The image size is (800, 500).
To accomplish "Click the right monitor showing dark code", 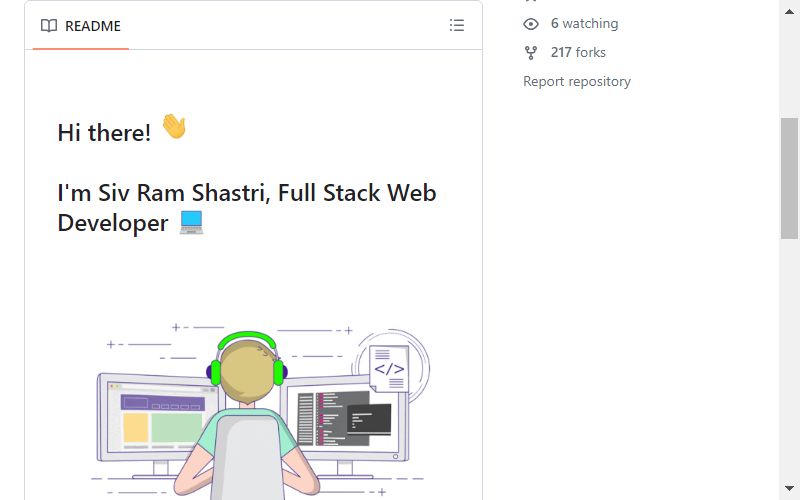I will [x=347, y=418].
